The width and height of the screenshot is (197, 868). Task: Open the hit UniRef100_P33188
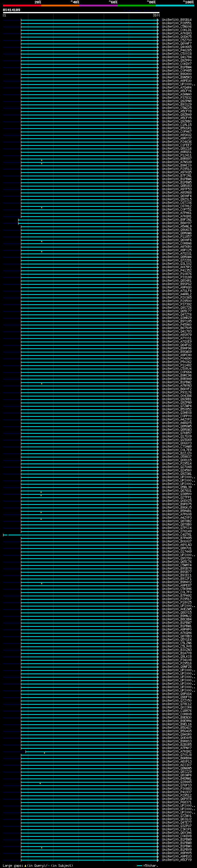177,277
